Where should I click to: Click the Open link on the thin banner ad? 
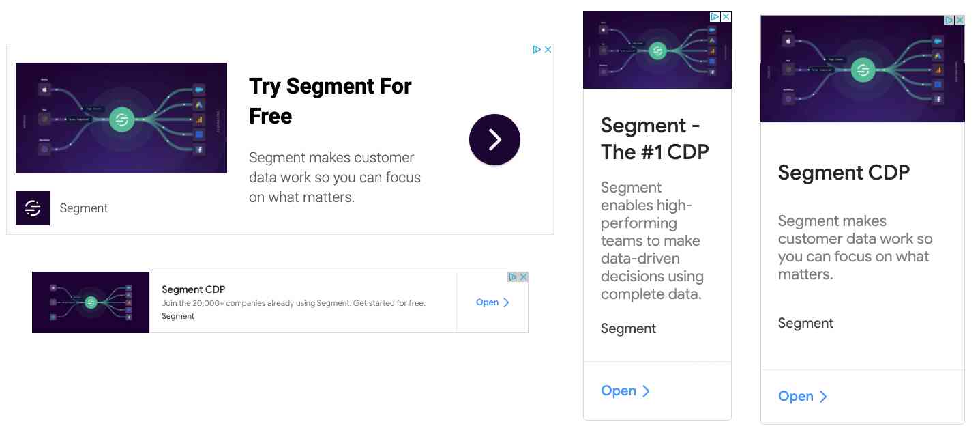487,302
